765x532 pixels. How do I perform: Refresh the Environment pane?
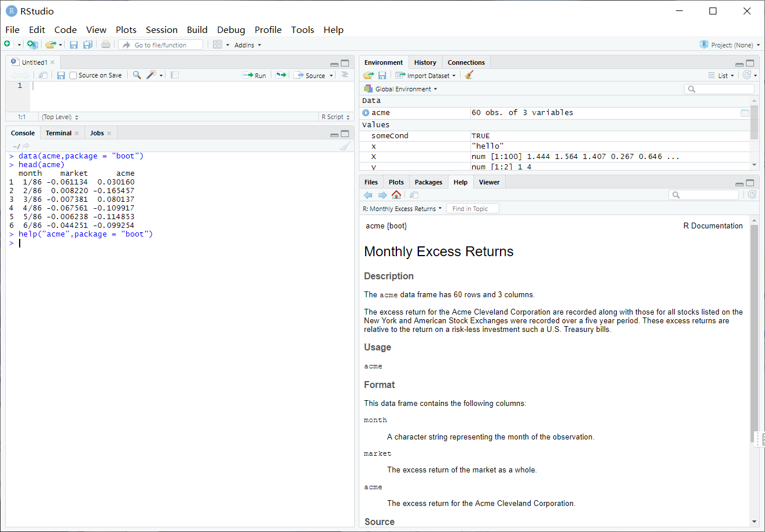click(747, 75)
